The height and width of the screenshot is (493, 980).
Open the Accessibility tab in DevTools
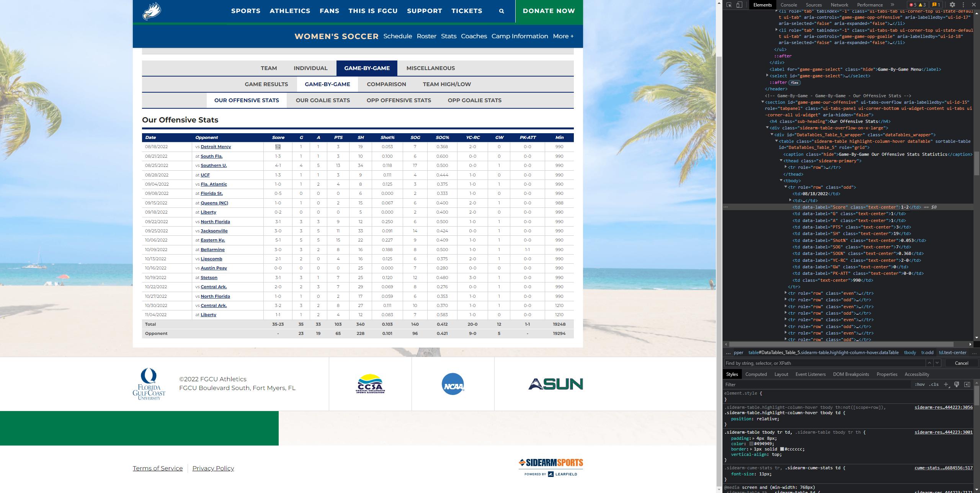[916, 374]
